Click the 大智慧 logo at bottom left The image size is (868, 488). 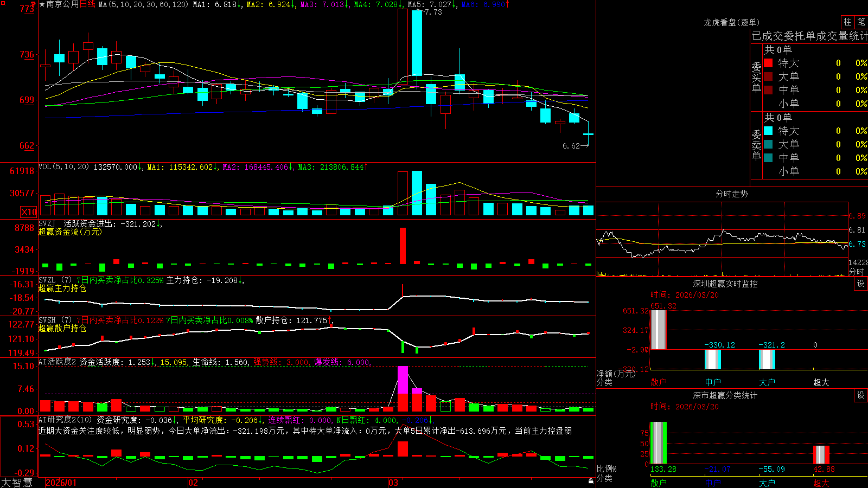click(17, 482)
